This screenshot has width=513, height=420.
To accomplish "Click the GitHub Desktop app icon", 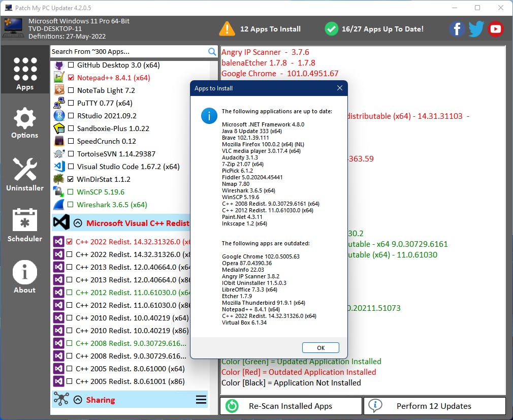I will point(59,65).
